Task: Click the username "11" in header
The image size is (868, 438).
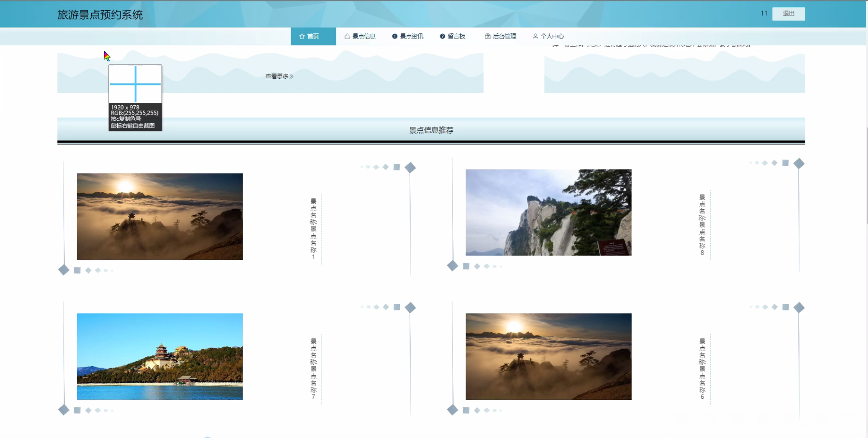Action: pyautogui.click(x=764, y=14)
